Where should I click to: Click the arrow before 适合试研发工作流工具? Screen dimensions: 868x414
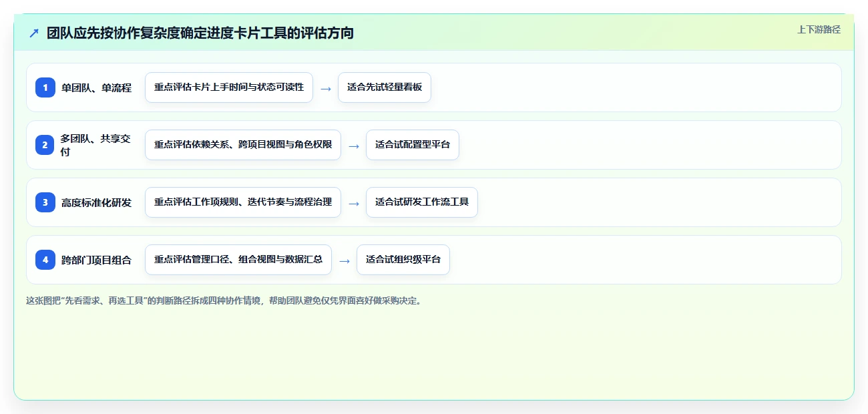click(x=353, y=203)
